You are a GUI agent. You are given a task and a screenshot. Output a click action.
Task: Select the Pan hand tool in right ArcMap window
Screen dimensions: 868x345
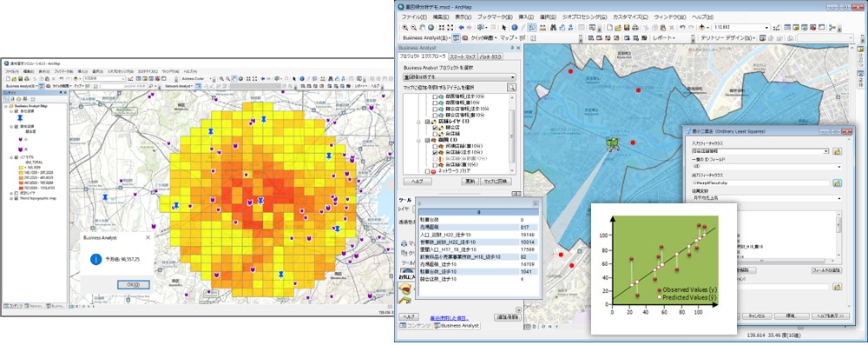click(x=423, y=27)
